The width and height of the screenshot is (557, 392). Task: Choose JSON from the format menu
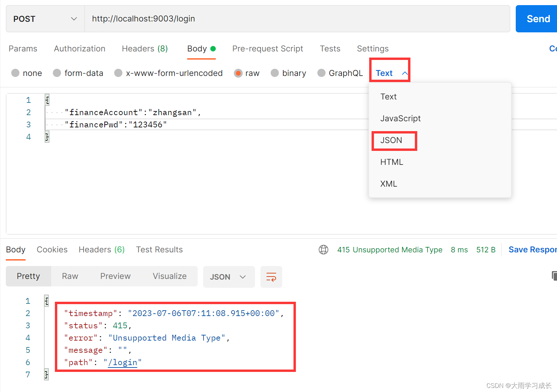391,140
